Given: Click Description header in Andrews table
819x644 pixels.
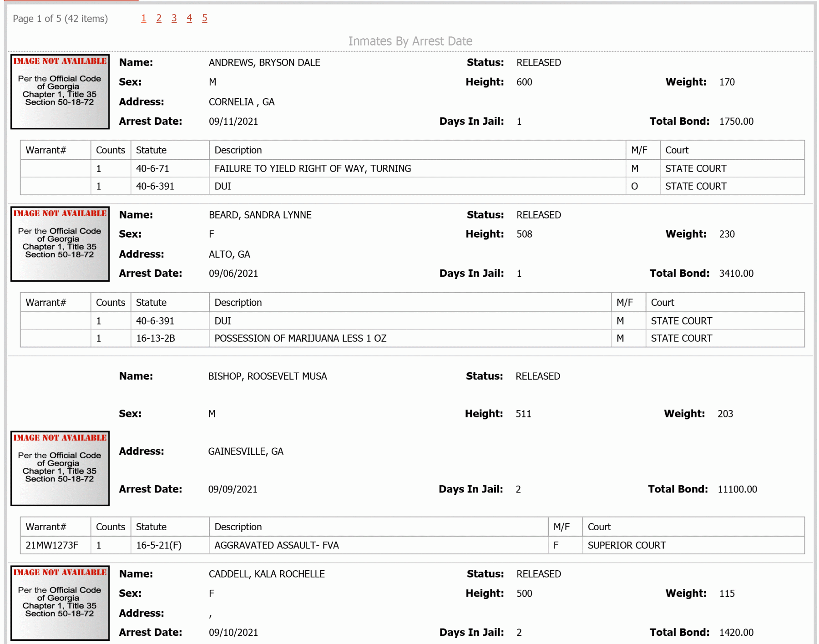Looking at the screenshot, I should 238,150.
